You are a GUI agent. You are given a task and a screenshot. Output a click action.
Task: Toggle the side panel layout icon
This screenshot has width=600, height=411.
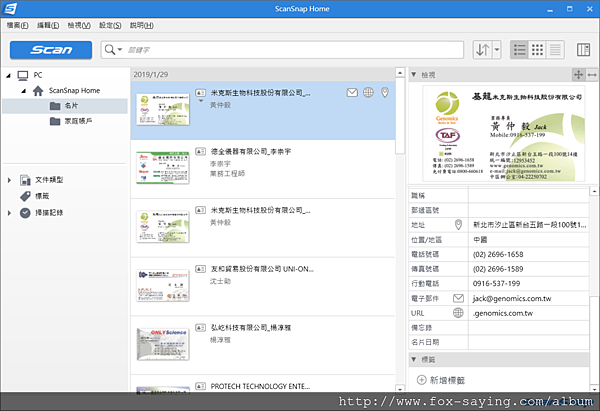coord(583,50)
